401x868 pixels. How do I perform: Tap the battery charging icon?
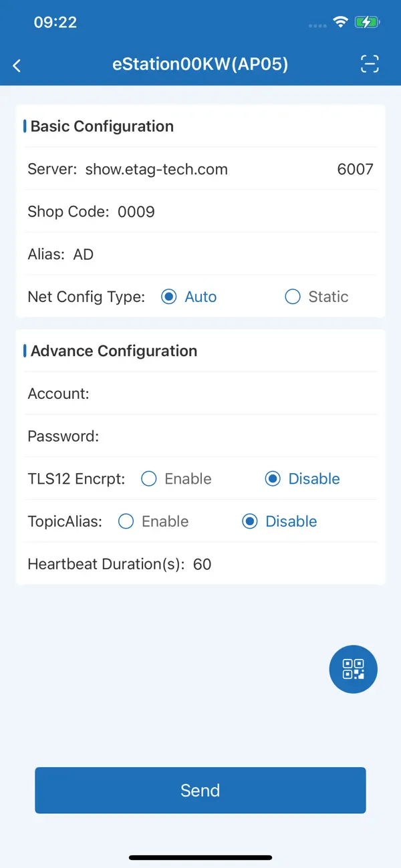[x=367, y=22]
